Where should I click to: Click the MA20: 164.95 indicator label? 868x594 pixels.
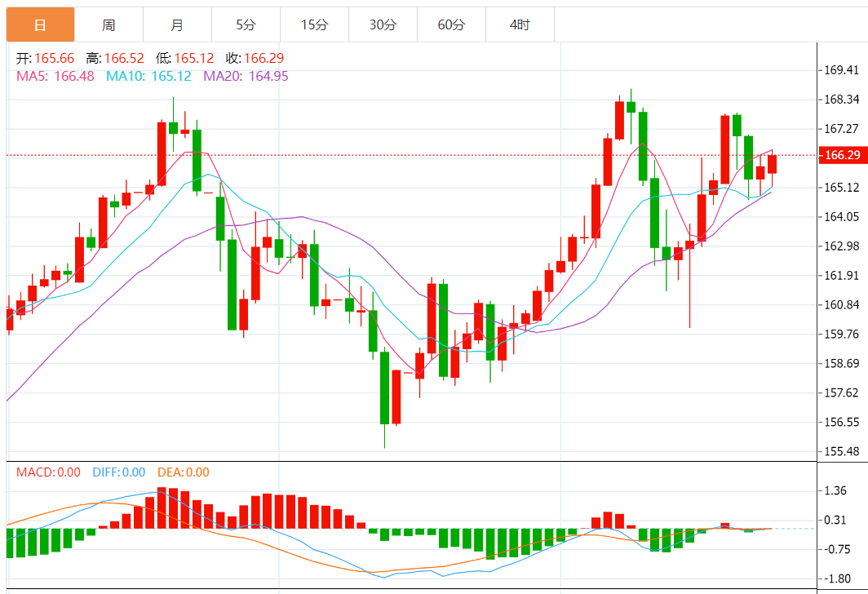point(246,76)
